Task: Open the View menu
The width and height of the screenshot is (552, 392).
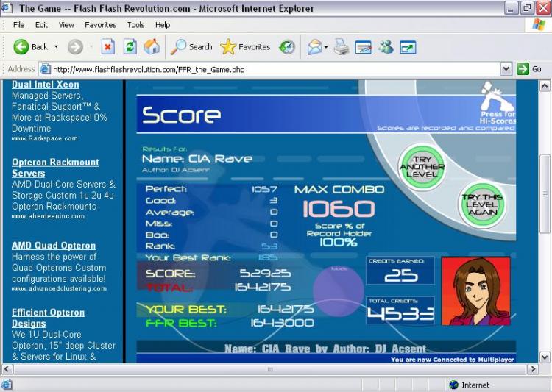Action: 66,25
